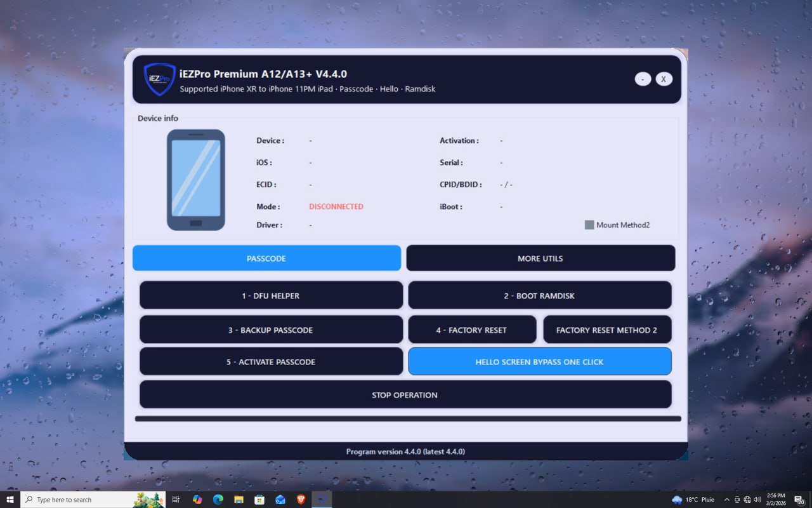
Task: Open Outlook mail from the taskbar
Action: (280, 500)
